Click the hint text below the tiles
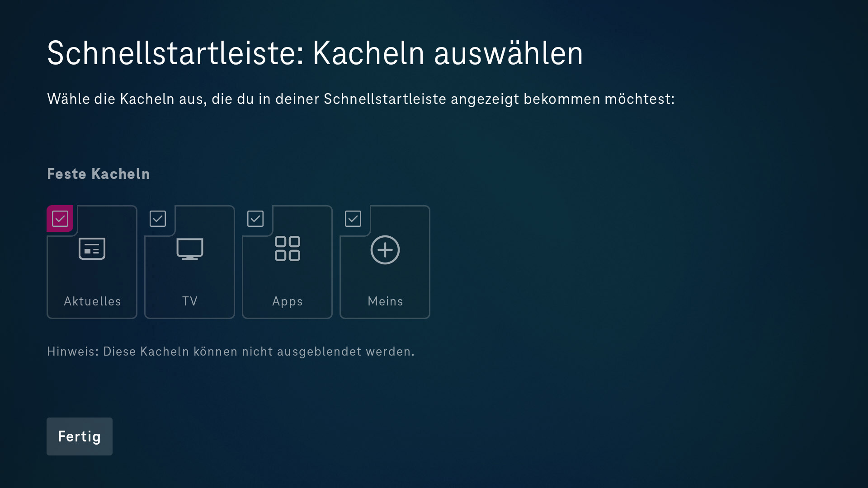 (x=231, y=352)
